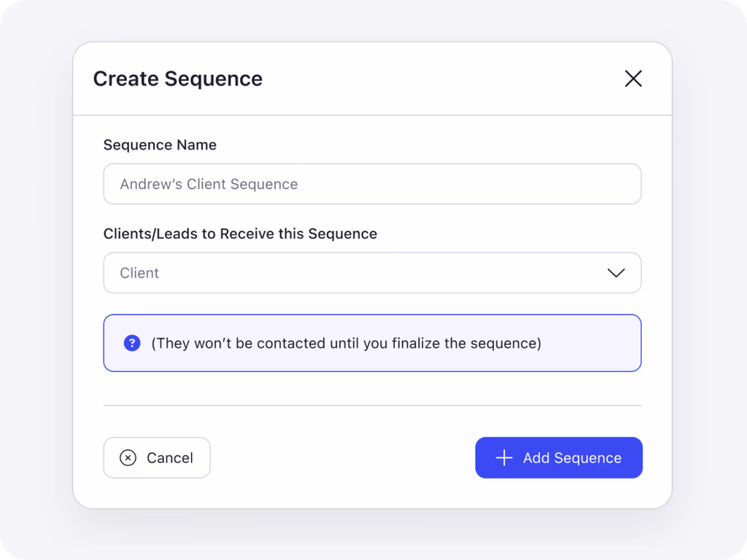Close the Create Sequence dialog
Viewport: 747px width, 560px height.
[x=633, y=79]
